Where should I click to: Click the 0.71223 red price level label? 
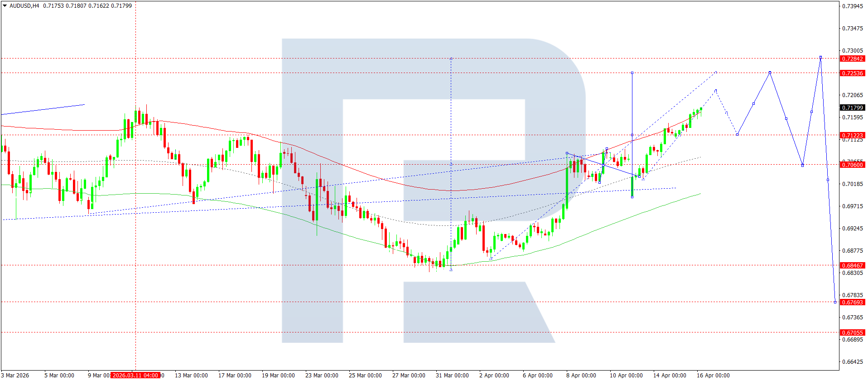[x=852, y=136]
